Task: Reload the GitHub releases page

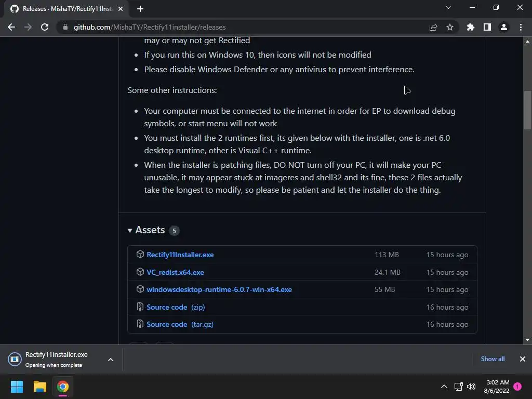Action: [x=45, y=27]
